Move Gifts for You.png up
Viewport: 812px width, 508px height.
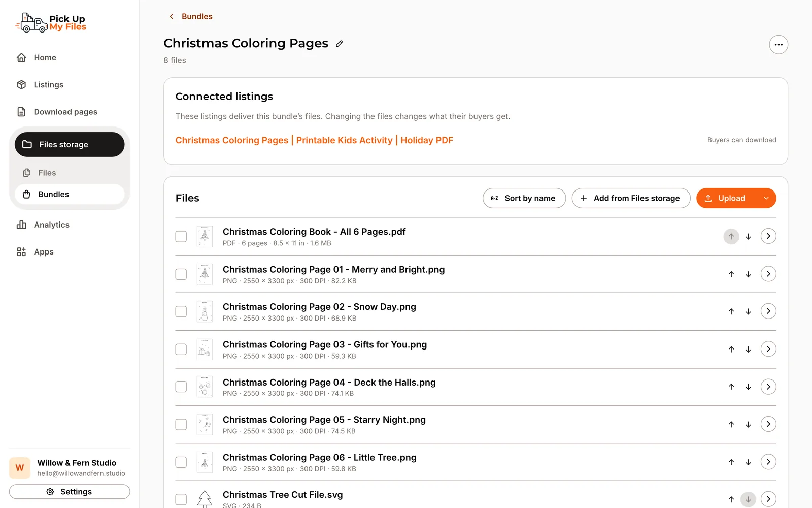click(731, 349)
